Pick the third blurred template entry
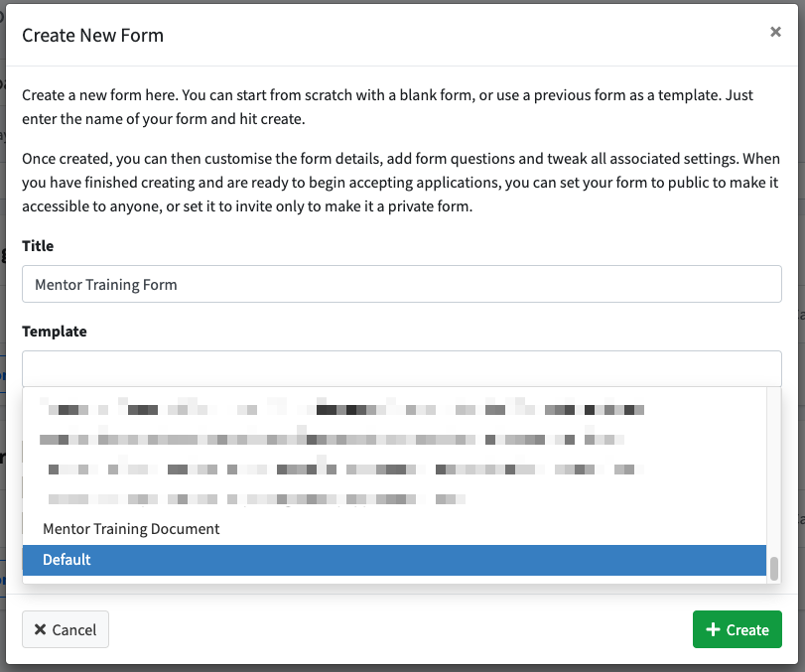The image size is (805, 672). click(394, 470)
